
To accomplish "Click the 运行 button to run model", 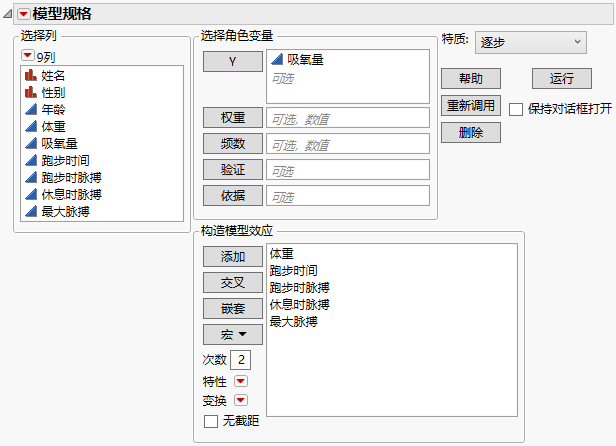I will [561, 78].
